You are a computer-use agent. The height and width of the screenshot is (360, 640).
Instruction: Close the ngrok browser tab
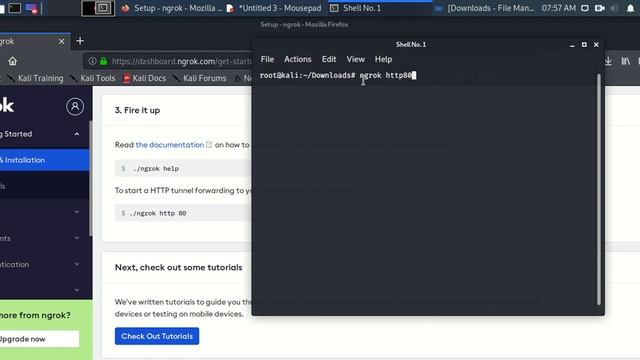tap(61, 41)
